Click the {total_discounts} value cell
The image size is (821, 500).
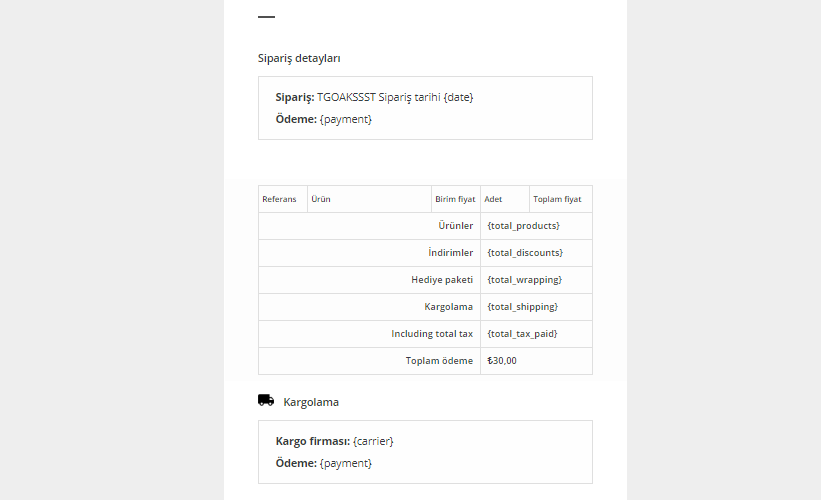525,253
